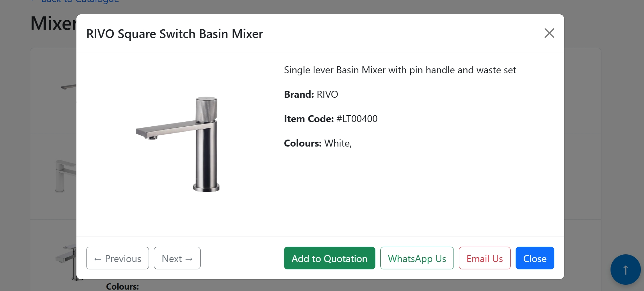Click the white faucet thumbnail behind the modal
The image size is (644, 291).
(66, 176)
